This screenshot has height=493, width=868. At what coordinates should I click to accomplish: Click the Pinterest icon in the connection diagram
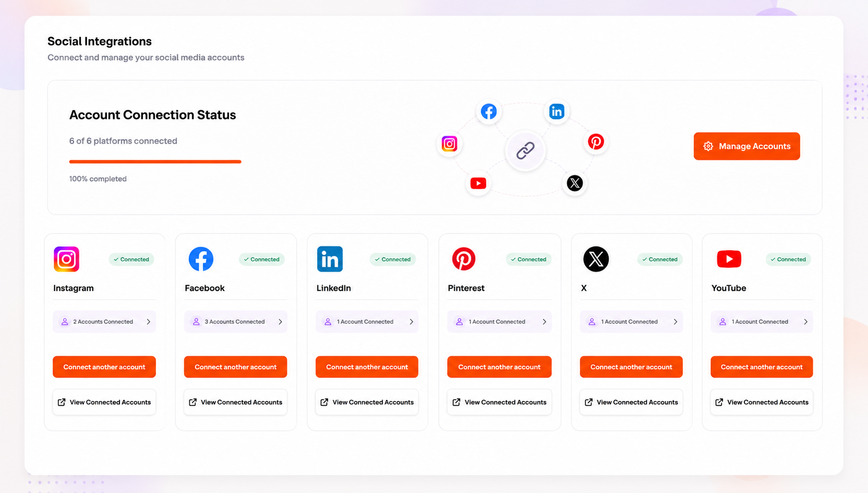click(596, 141)
